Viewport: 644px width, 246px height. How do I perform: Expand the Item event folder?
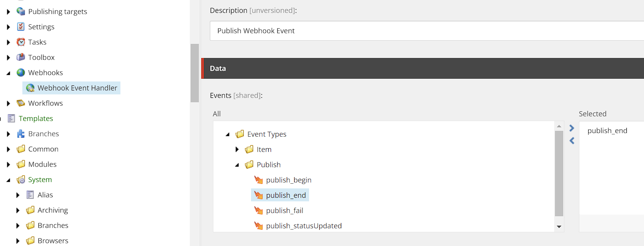[237, 149]
